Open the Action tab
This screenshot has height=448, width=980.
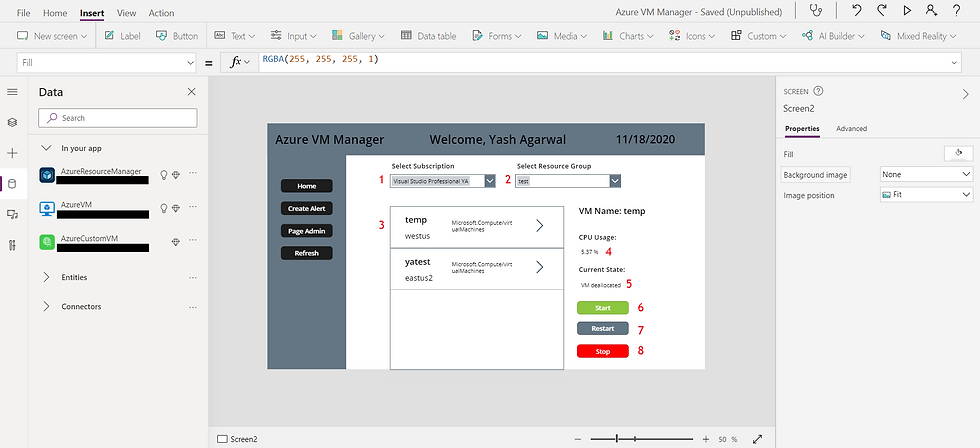pos(161,12)
